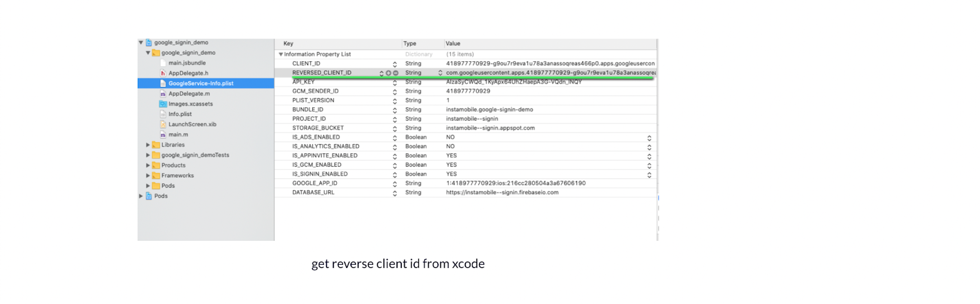
Task: Click the API_KEY value string
Action: tap(514, 82)
